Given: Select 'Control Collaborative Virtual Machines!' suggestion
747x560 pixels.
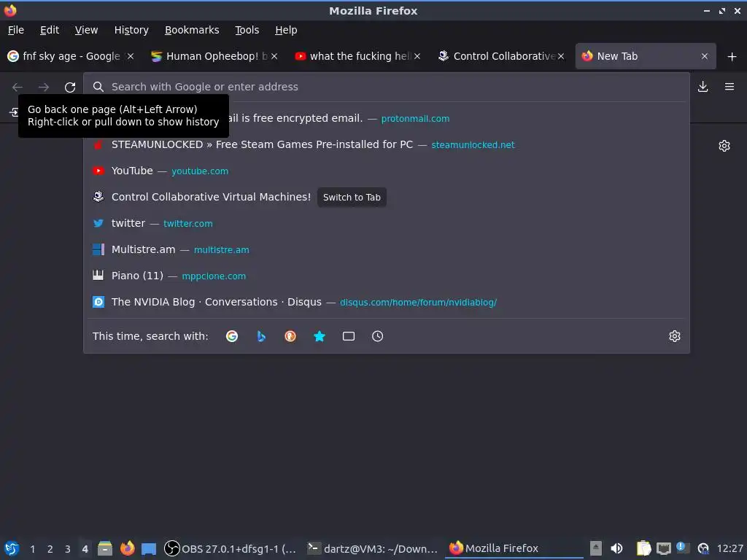Looking at the screenshot, I should (387, 197).
